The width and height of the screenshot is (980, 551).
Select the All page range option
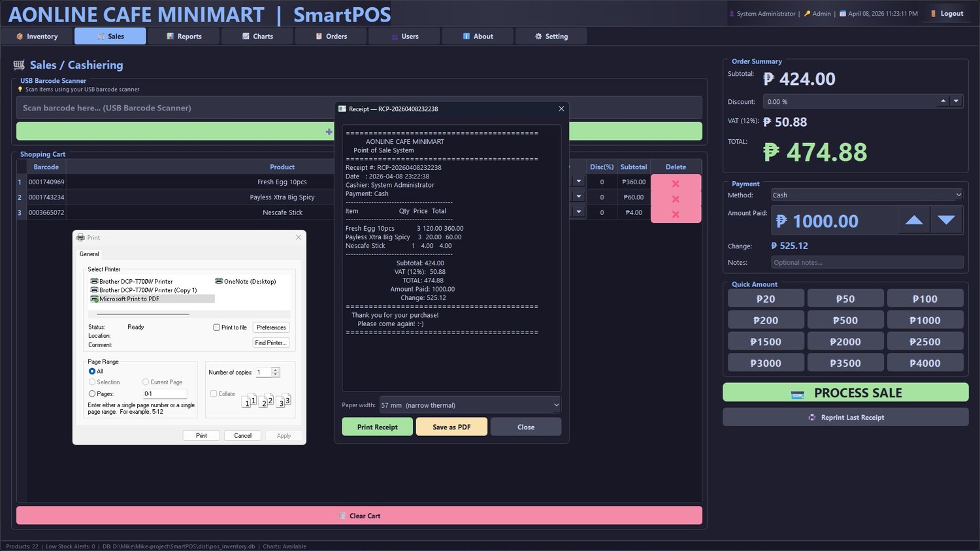tap(92, 371)
